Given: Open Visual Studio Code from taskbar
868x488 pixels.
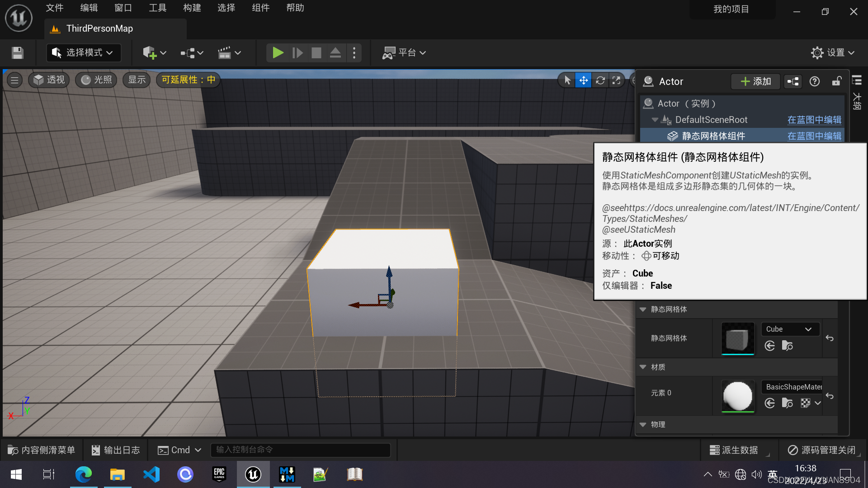Looking at the screenshot, I should (151, 474).
